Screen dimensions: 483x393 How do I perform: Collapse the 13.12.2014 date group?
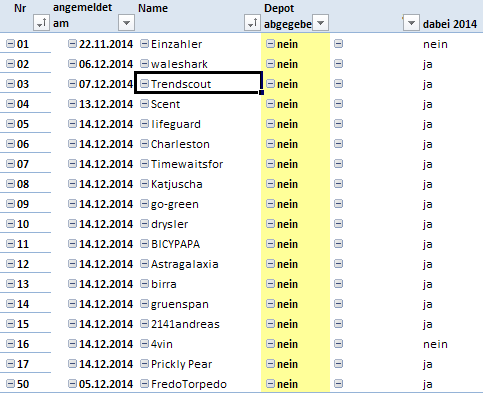pyautogui.click(x=72, y=104)
